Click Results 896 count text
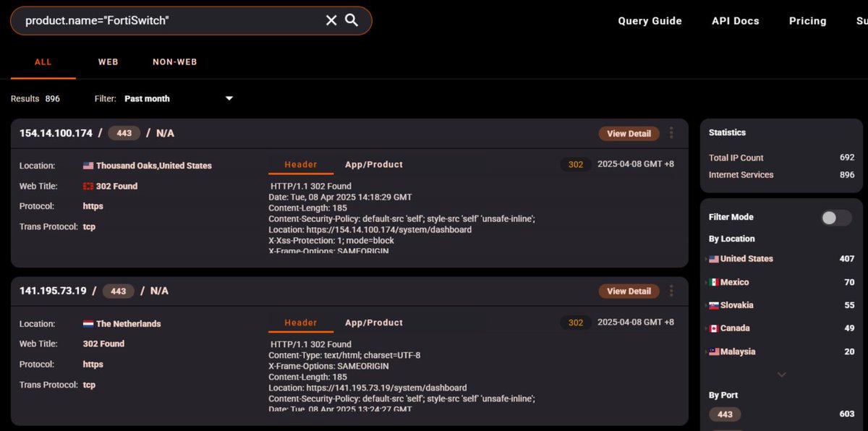868x431 pixels. pyautogui.click(x=35, y=98)
